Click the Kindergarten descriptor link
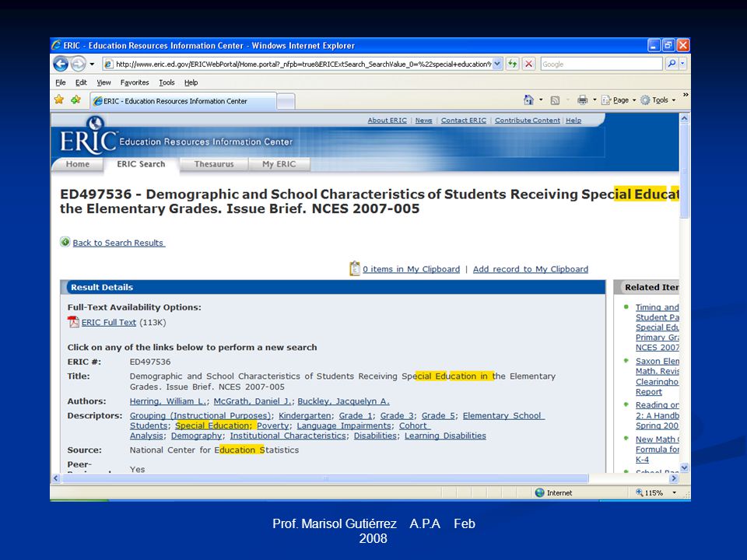Viewport: 747px width, 560px height. pos(304,415)
